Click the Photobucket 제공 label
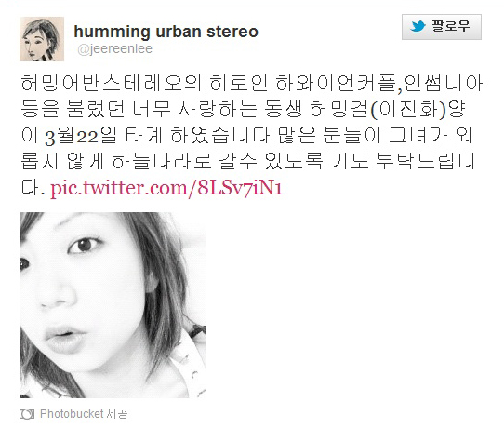 pos(84,414)
